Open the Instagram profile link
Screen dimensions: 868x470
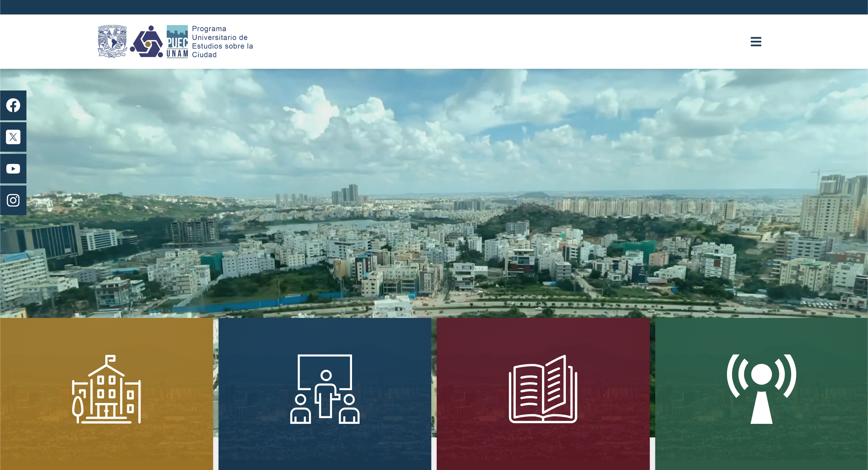point(13,200)
